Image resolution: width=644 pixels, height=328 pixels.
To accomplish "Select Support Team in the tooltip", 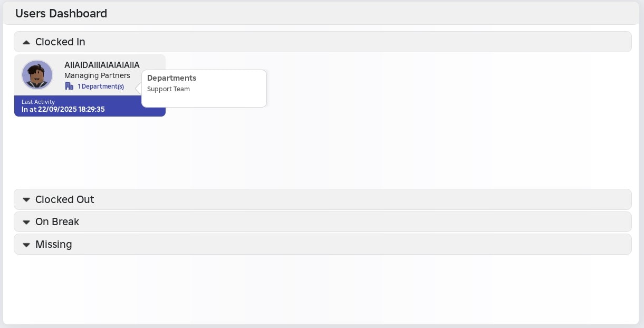I will [168, 89].
